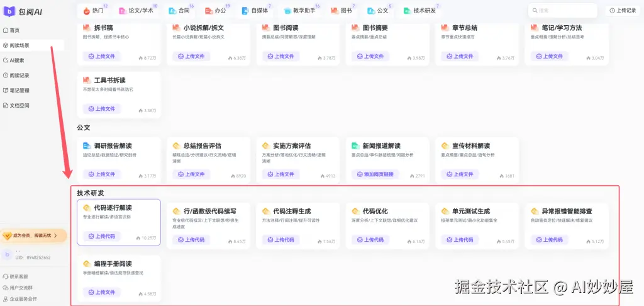The width and height of the screenshot is (644, 306).
Task: Switch to the 合同 tab
Action: tap(179, 11)
